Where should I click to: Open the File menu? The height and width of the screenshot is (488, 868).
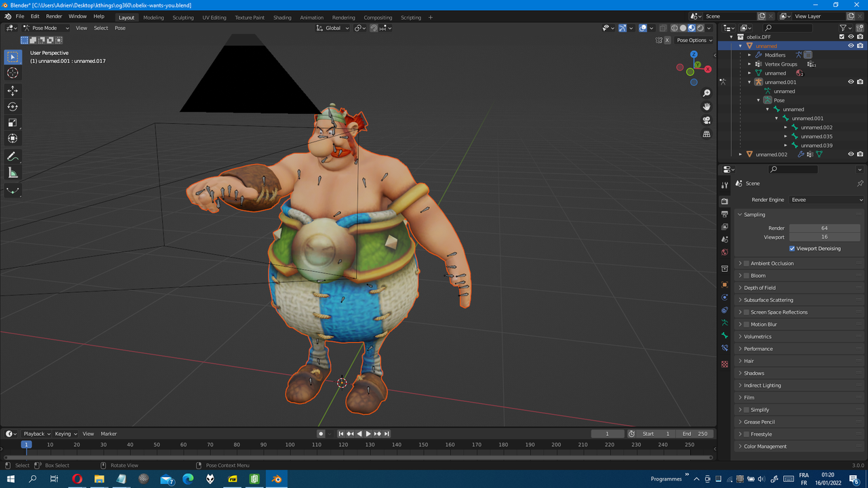coord(20,16)
